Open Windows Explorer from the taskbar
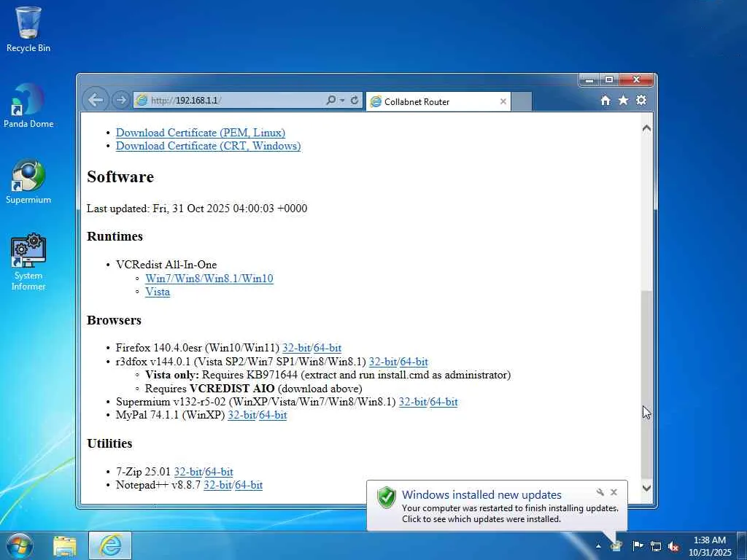747x560 pixels. click(x=65, y=545)
